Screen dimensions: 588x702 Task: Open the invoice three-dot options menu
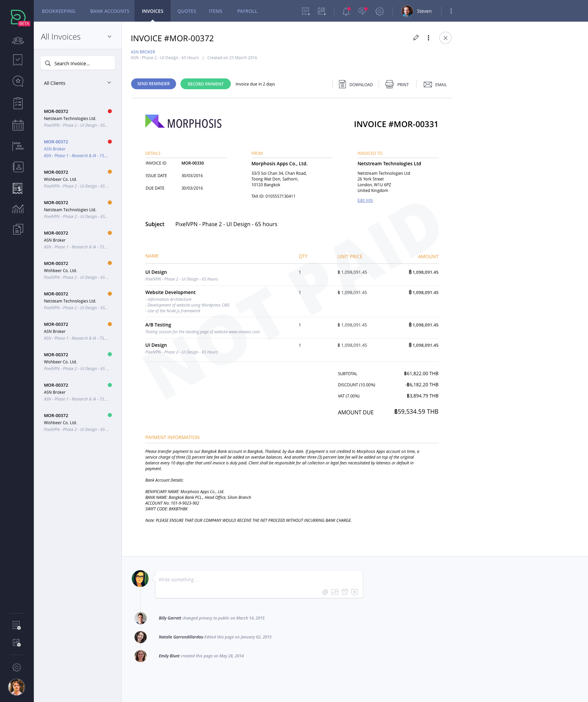pos(428,38)
